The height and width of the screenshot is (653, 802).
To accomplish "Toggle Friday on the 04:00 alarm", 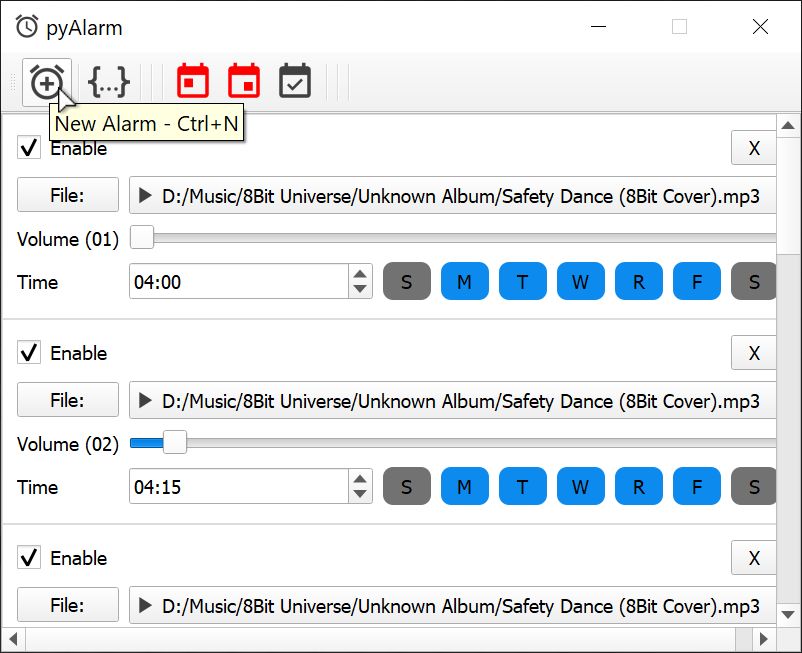I will tap(697, 281).
